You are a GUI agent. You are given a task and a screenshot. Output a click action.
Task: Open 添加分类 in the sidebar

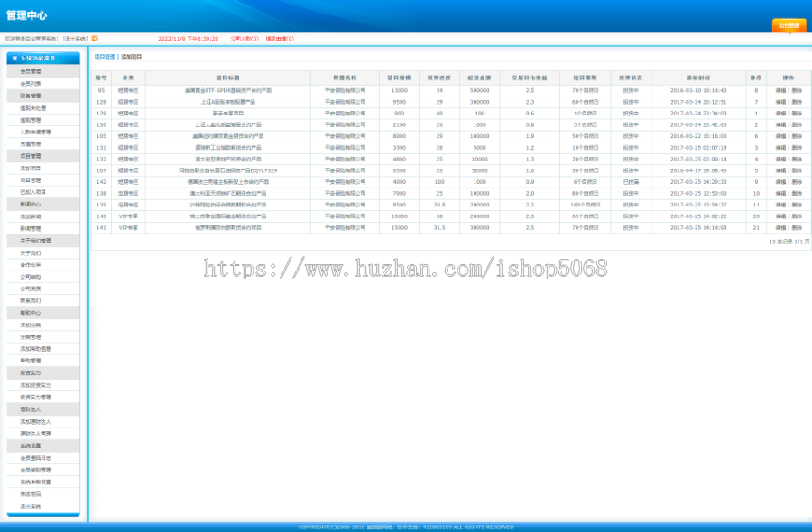[31, 325]
